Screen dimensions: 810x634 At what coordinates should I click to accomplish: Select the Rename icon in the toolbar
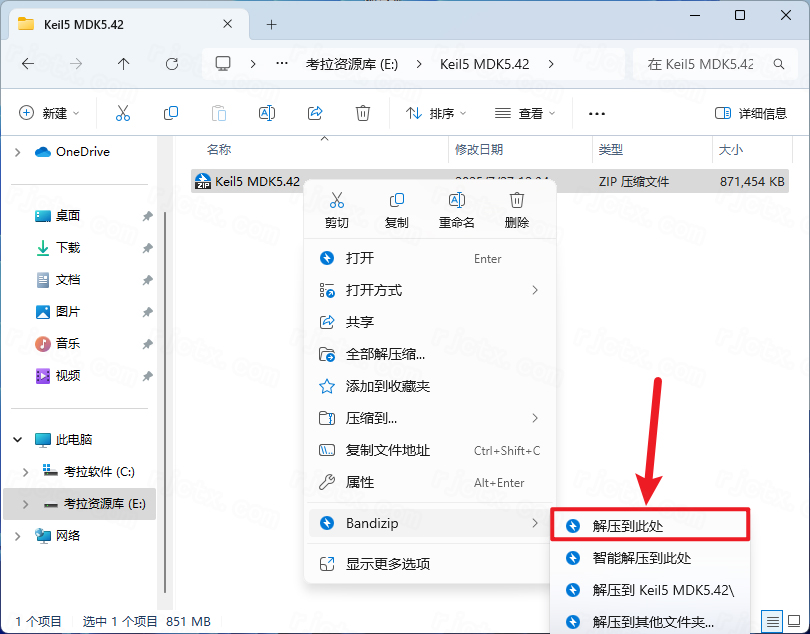pyautogui.click(x=267, y=112)
